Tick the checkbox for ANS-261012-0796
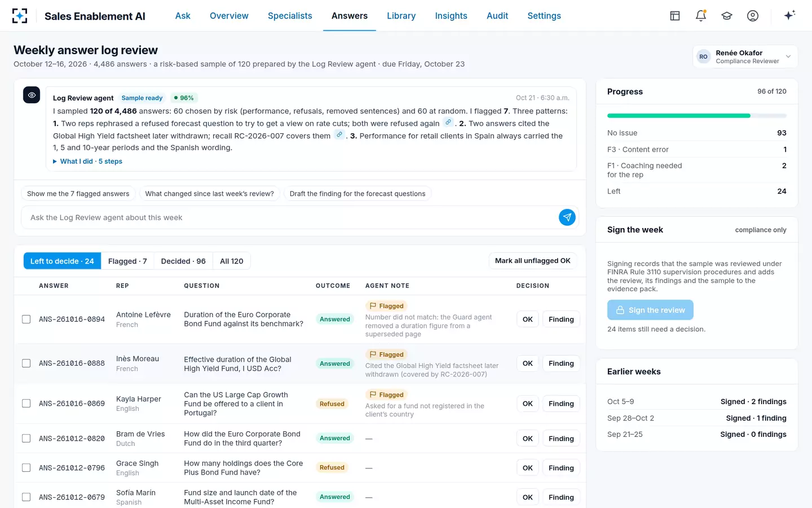The width and height of the screenshot is (812, 508). 27,468
